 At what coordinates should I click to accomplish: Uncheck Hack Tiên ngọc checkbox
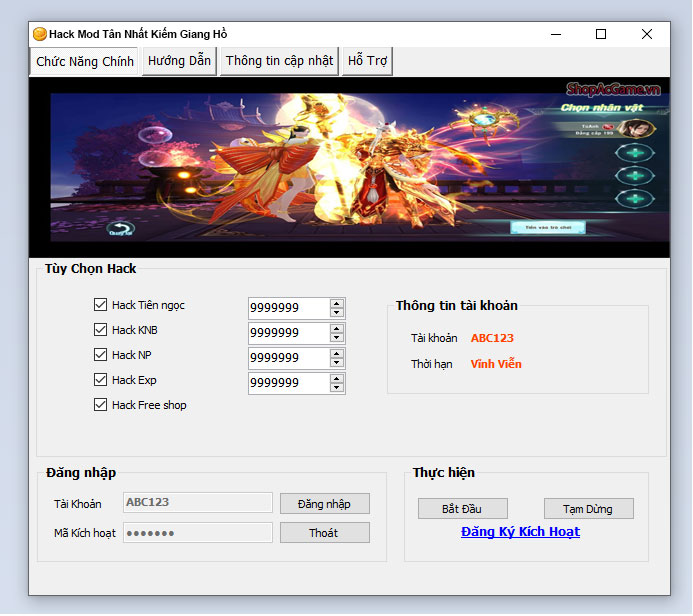point(100,304)
